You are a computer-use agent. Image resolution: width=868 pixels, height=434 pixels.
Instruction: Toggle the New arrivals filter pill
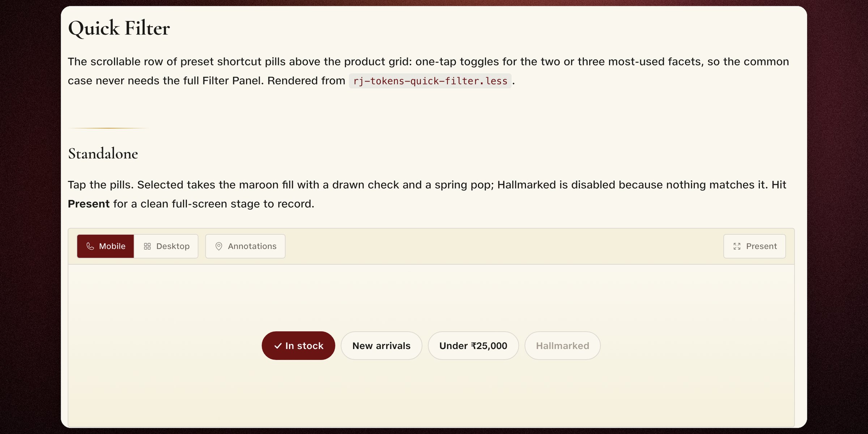(381, 346)
